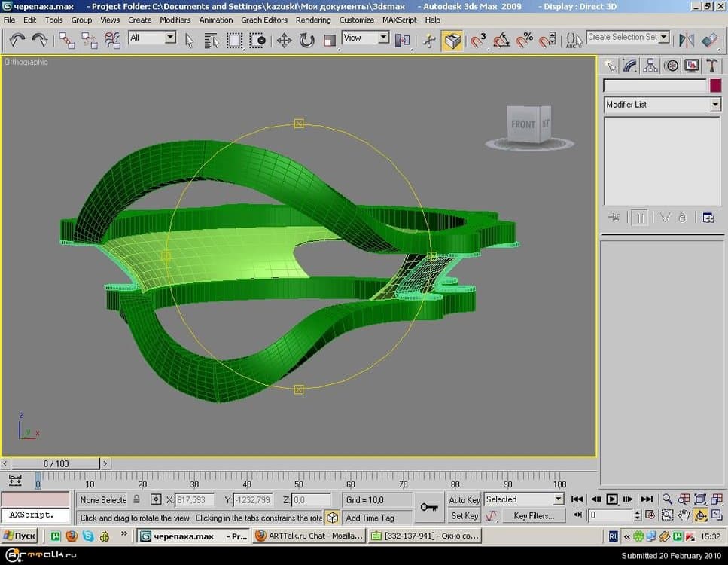Open the Rendering menu
The image size is (728, 565).
tap(313, 20)
